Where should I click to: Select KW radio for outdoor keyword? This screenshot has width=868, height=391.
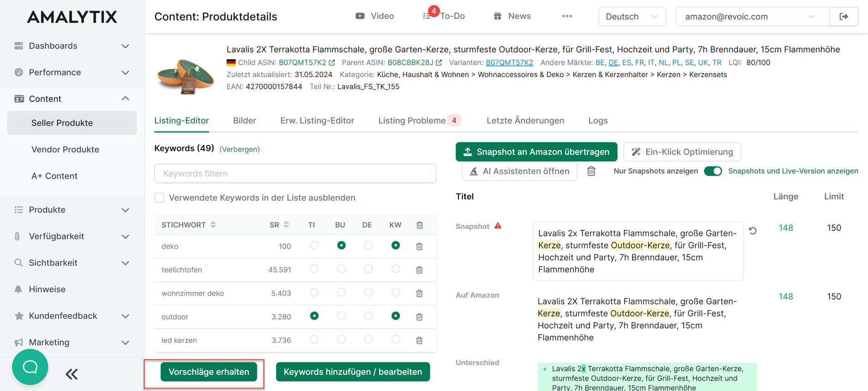(396, 316)
